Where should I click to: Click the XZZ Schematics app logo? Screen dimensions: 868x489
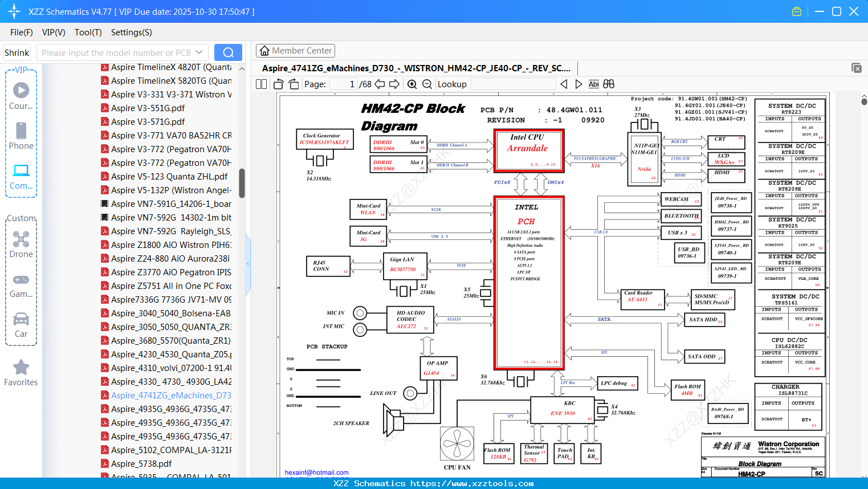tap(14, 11)
